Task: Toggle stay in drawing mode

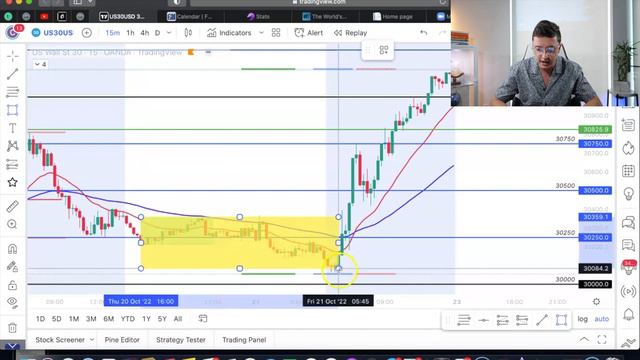Action: click(x=13, y=267)
